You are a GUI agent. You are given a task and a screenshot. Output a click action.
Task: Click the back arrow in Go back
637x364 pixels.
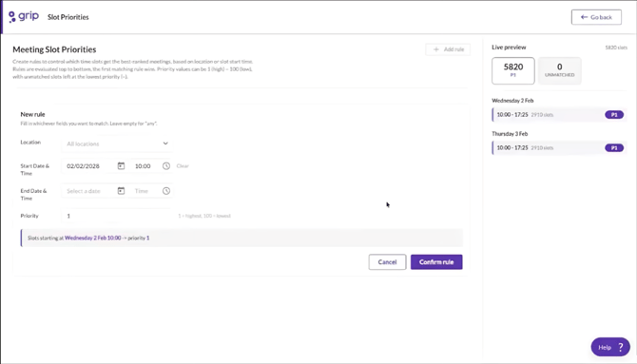point(584,17)
